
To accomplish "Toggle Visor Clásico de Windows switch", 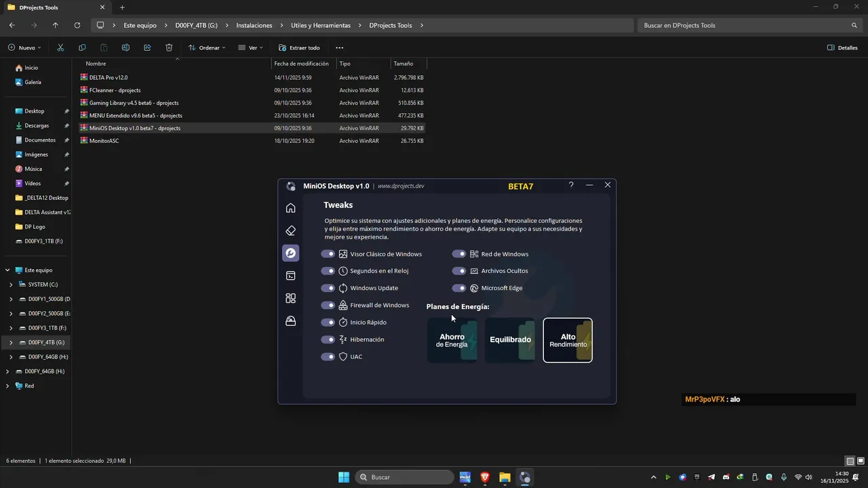I will click(328, 254).
